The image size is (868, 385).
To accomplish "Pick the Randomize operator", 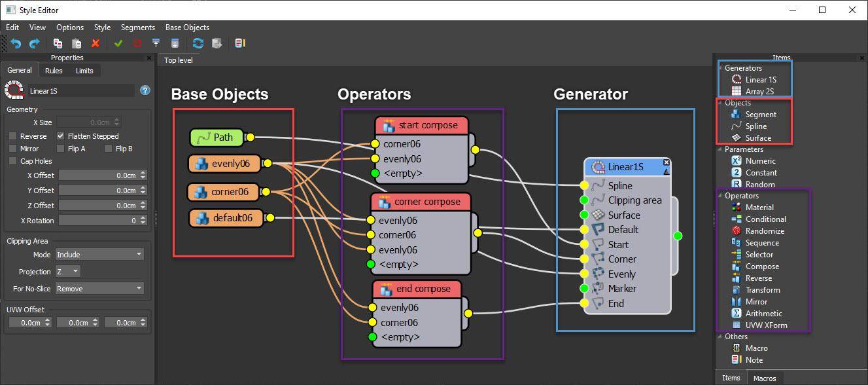I will tap(765, 230).
